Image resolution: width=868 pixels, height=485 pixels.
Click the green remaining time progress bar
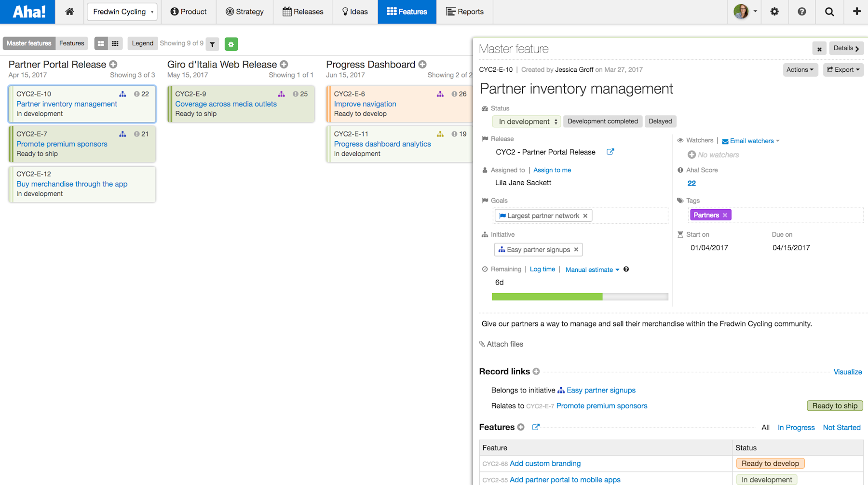[x=546, y=296]
